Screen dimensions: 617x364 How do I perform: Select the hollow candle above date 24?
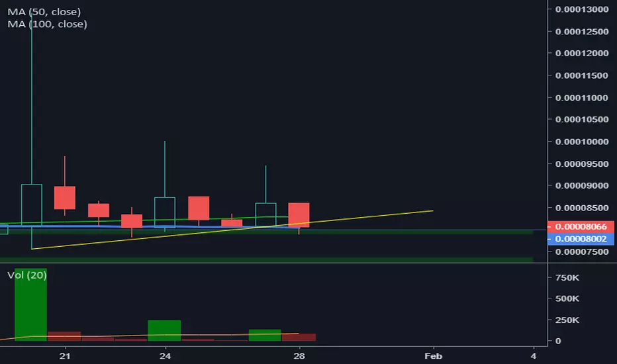click(x=165, y=212)
